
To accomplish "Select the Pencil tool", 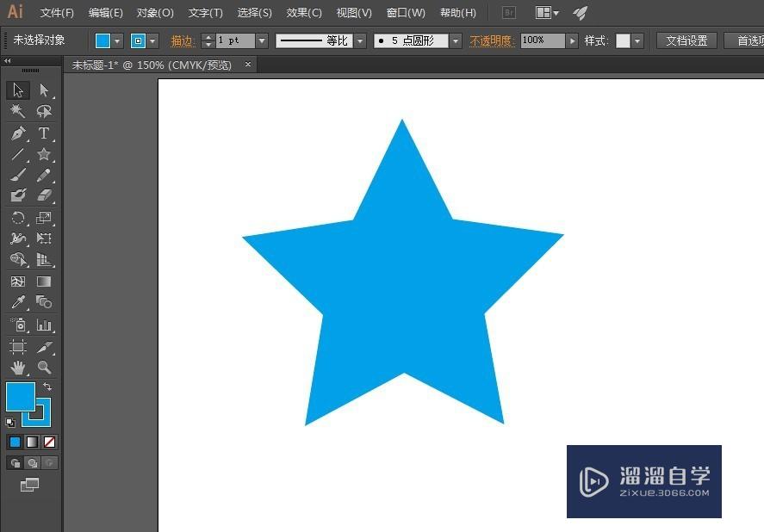I will (x=44, y=175).
